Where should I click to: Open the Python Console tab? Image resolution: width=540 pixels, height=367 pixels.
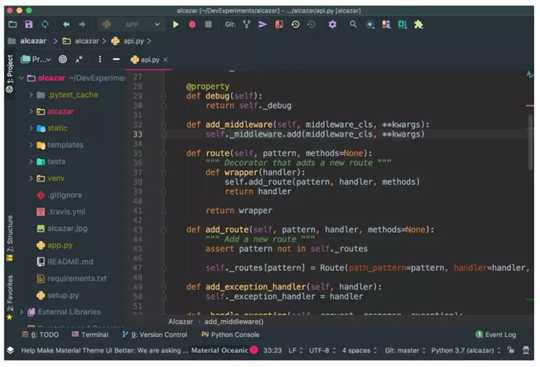point(230,334)
